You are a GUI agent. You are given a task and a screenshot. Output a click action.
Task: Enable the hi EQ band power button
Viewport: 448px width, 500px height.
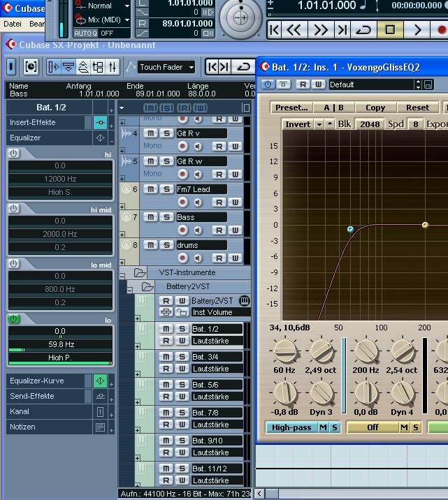click(x=13, y=154)
